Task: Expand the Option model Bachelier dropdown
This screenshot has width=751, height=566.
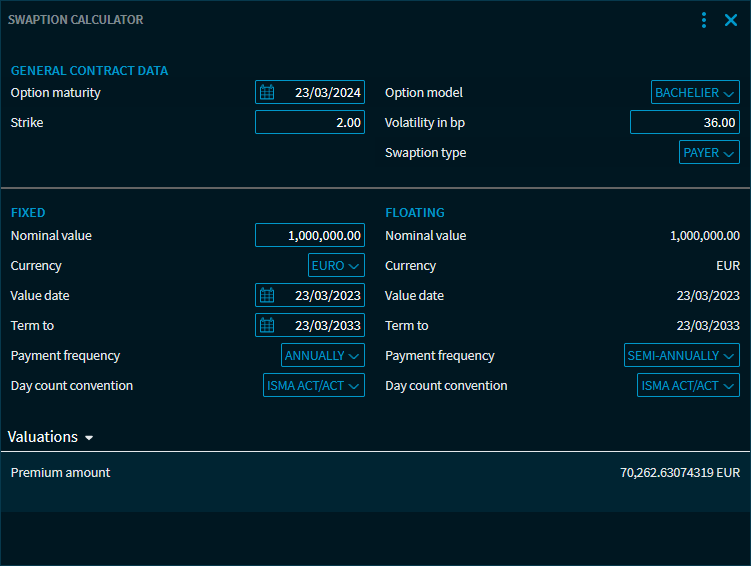Action: coord(695,93)
